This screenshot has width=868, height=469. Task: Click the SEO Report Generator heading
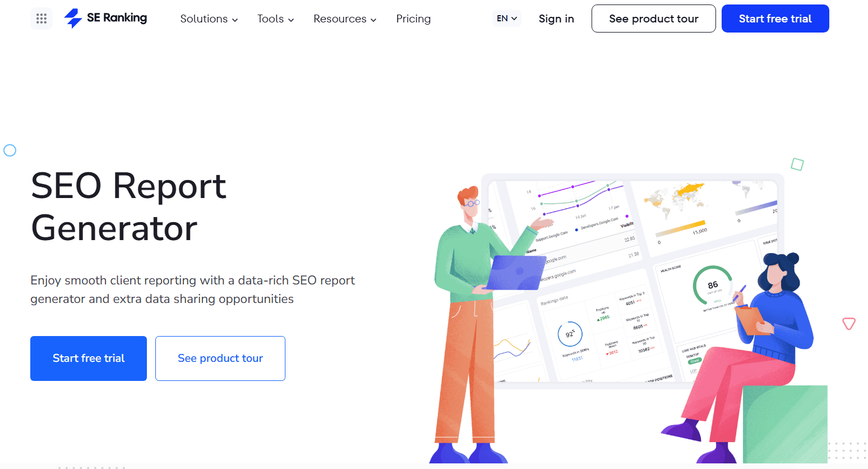pyautogui.click(x=128, y=206)
